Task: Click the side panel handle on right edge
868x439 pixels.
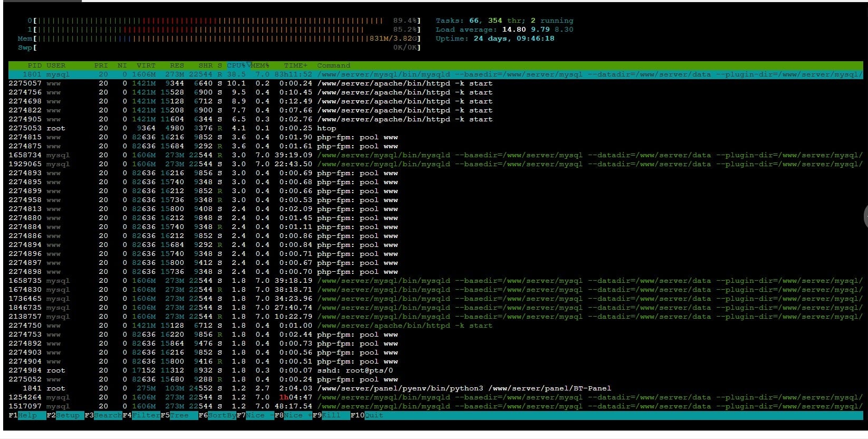Action: pyautogui.click(x=865, y=216)
